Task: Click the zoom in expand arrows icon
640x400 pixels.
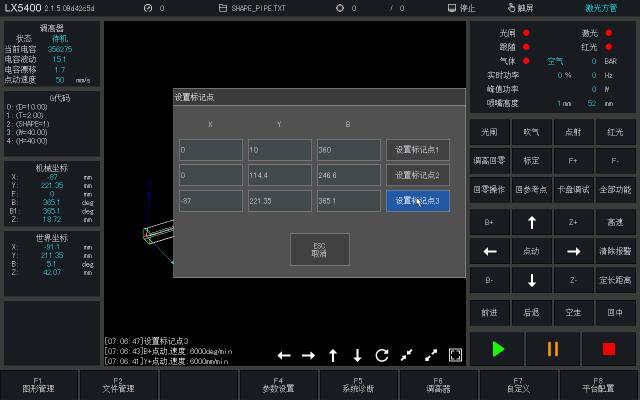Action: click(431, 355)
